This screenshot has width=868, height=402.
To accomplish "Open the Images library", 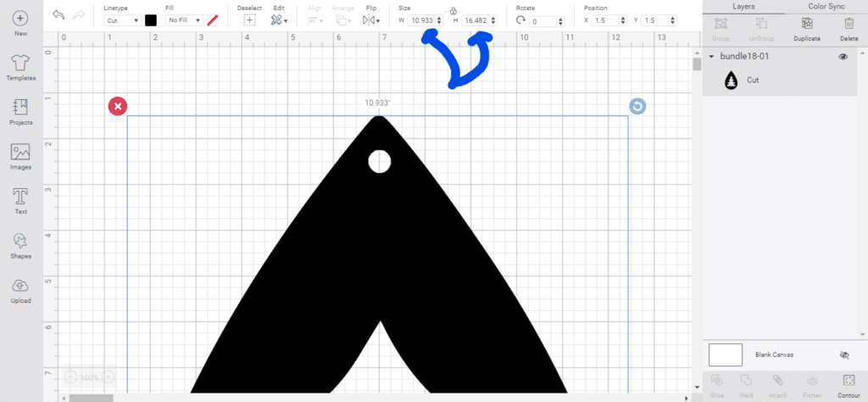I will coord(21,152).
